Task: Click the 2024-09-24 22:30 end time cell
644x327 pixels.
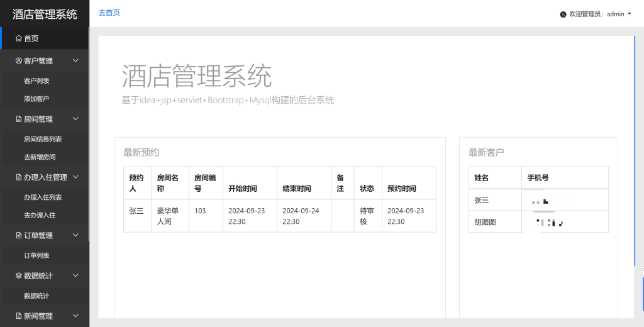Action: (x=304, y=216)
